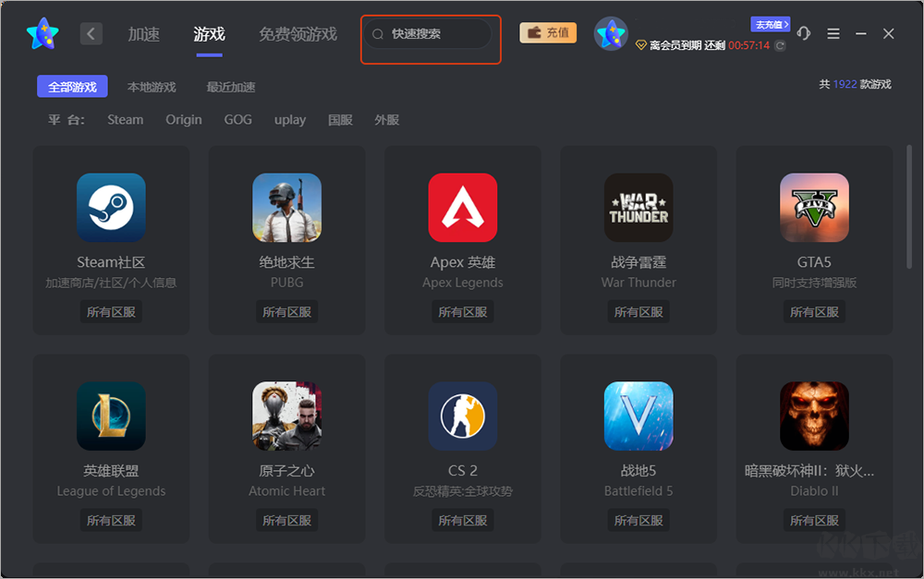Image resolution: width=924 pixels, height=579 pixels.
Task: Select the 最近加速 filter
Action: coord(231,87)
